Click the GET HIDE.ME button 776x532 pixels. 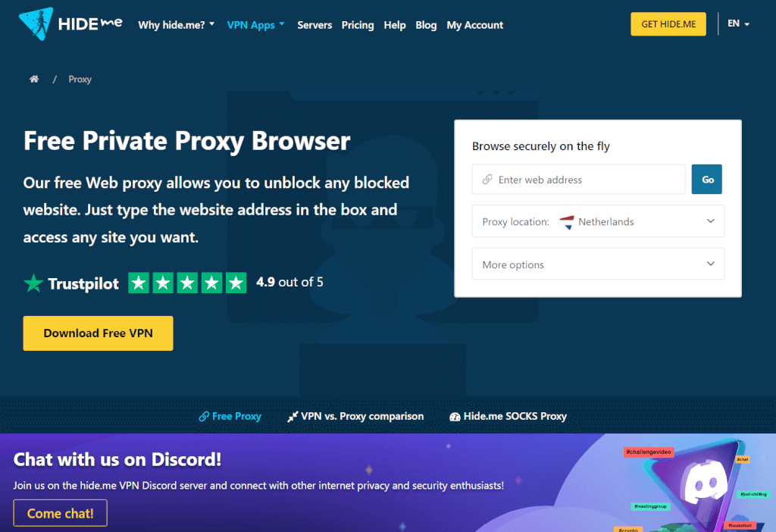[x=668, y=23]
